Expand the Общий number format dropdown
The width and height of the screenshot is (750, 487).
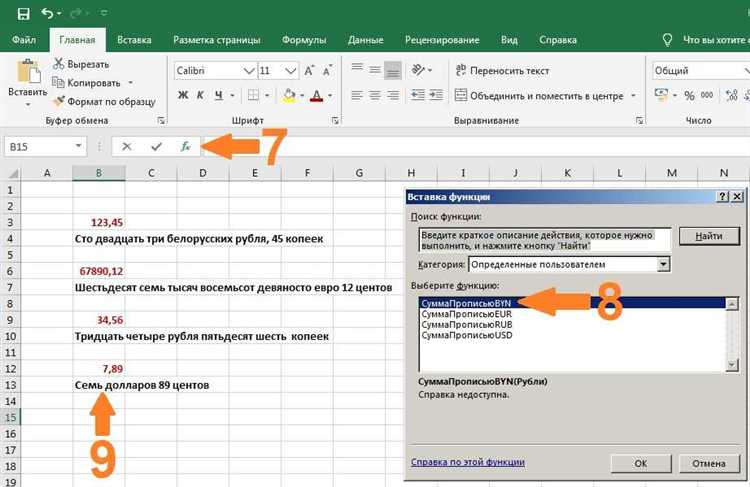click(747, 71)
